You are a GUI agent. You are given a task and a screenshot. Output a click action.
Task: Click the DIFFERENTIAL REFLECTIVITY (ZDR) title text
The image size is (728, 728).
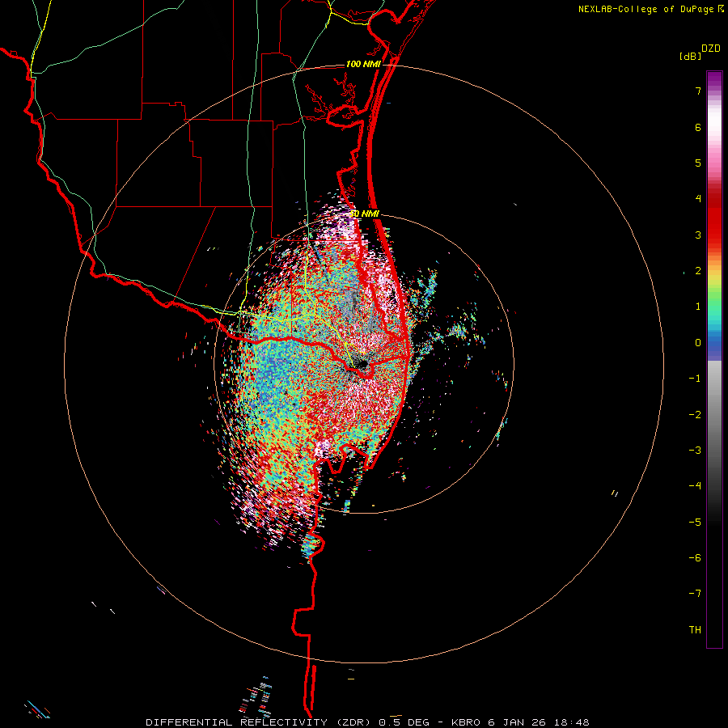(x=259, y=722)
